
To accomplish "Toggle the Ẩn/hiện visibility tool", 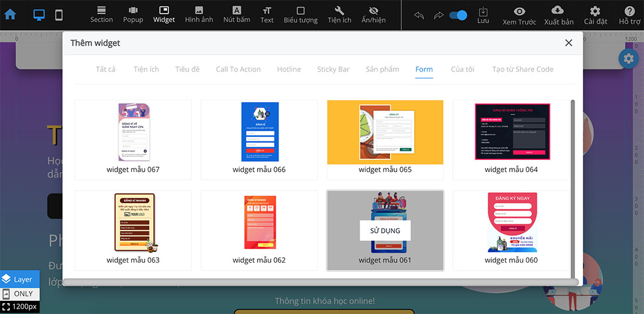I will pos(373,15).
